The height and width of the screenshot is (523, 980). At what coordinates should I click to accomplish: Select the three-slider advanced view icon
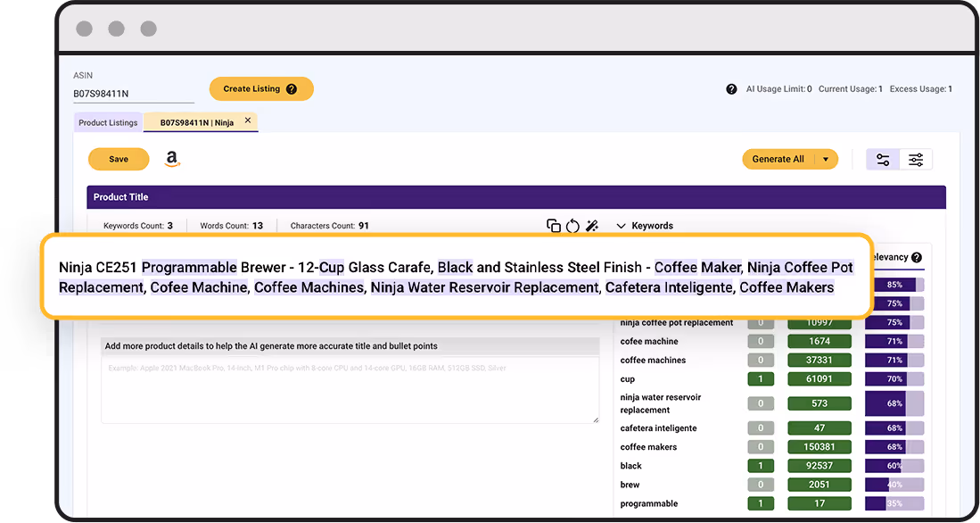click(x=916, y=160)
